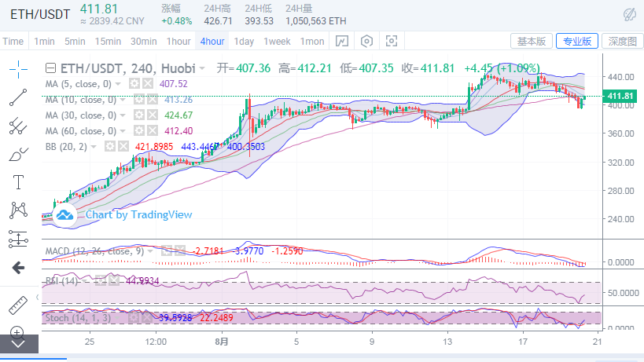Select the crosshair cursor tool
This screenshot has width=644, height=362.
coord(18,69)
